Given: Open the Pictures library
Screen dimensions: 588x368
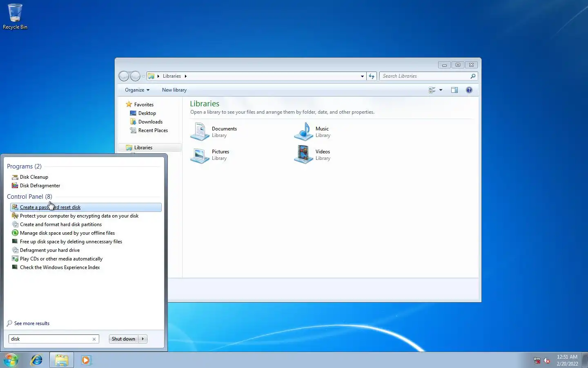Looking at the screenshot, I should coord(210,155).
